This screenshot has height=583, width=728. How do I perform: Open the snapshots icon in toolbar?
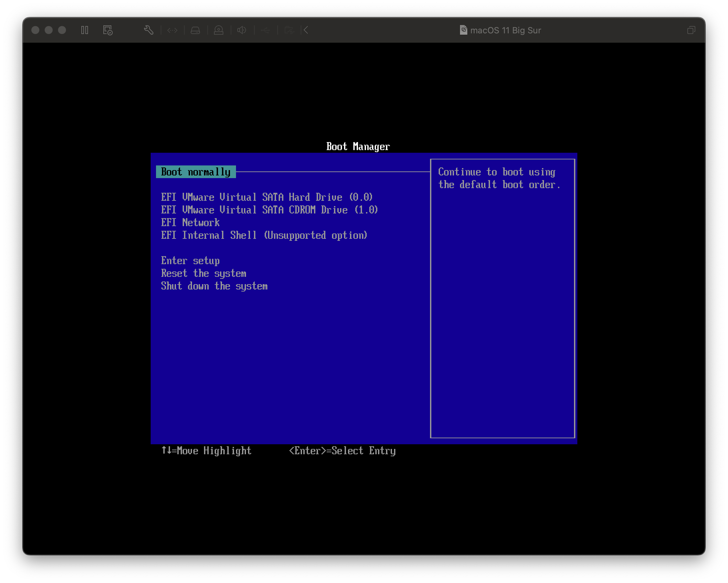tap(108, 30)
